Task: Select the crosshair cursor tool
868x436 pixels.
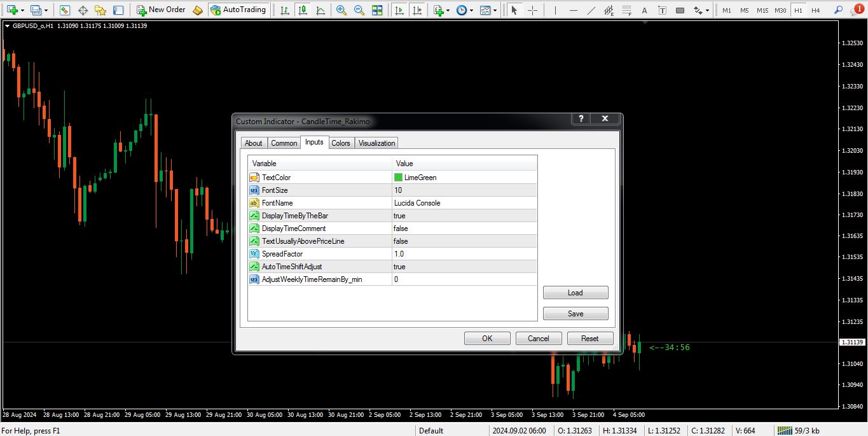Action: click(x=532, y=10)
